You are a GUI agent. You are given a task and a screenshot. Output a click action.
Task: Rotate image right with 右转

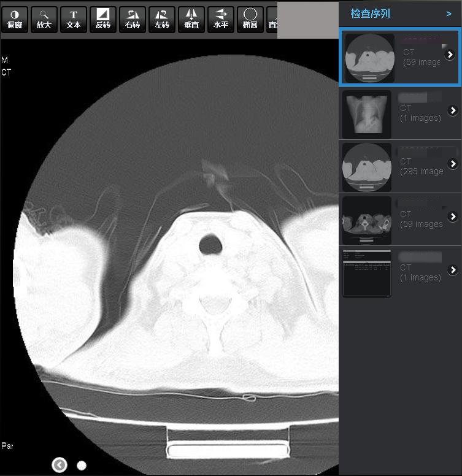point(133,20)
